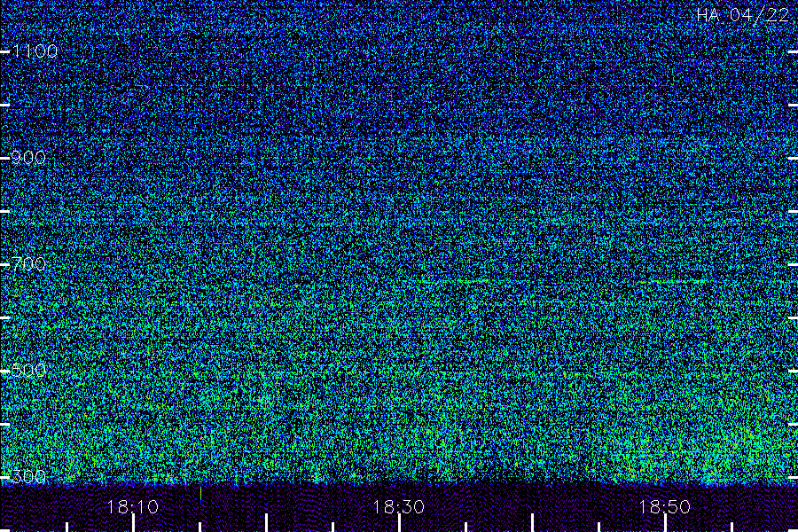Click the 18:10 time label
Image resolution: width=798 pixels, height=532 pixels.
click(x=133, y=507)
